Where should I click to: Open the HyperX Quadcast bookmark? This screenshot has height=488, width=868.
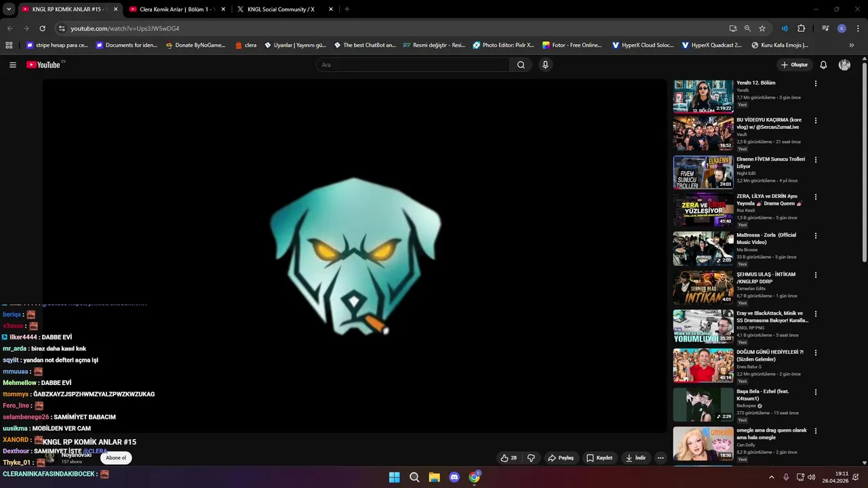click(x=711, y=45)
